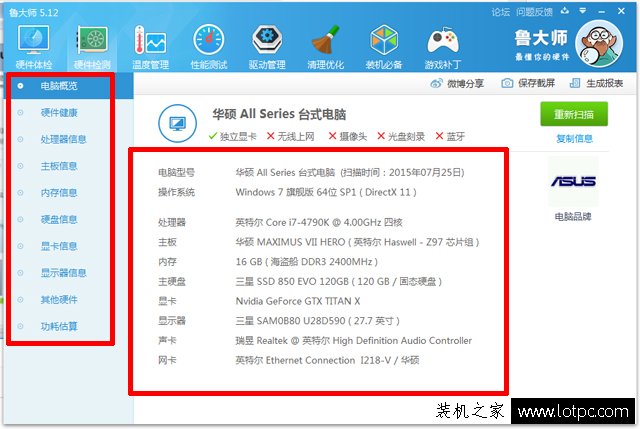Click the ASUS brand logo
The image size is (640, 429).
point(573,181)
